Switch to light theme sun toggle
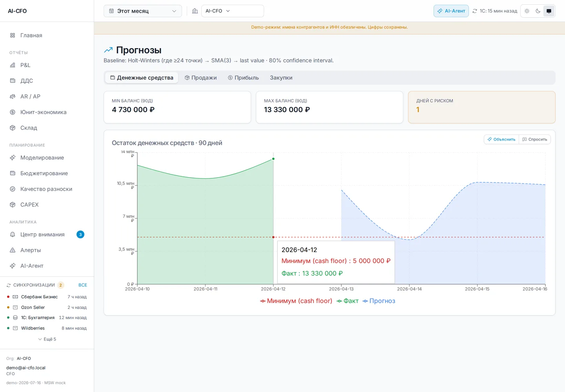The image size is (565, 392). pyautogui.click(x=527, y=11)
